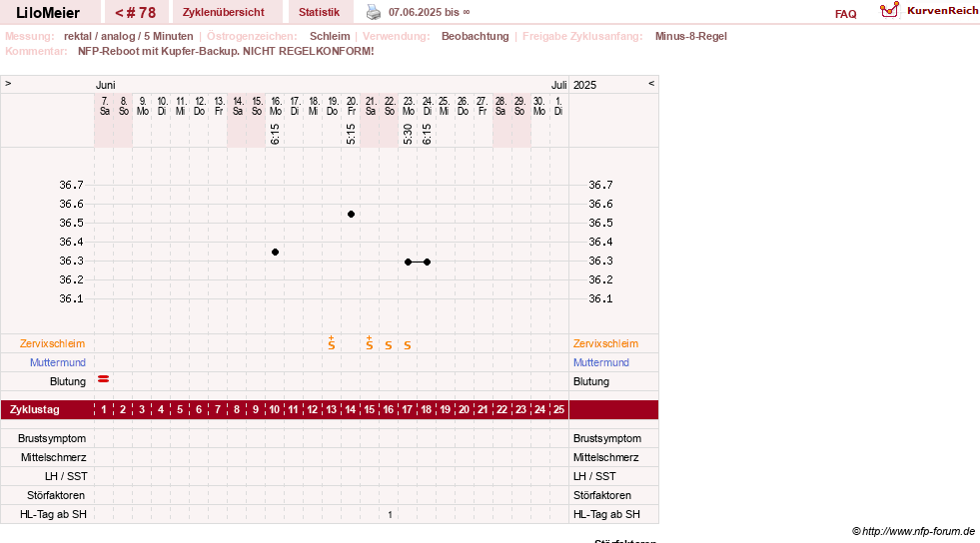Click 'rektal / analog / 5 Minuten' measurement text
The width and height of the screenshot is (980, 543).
click(x=129, y=36)
